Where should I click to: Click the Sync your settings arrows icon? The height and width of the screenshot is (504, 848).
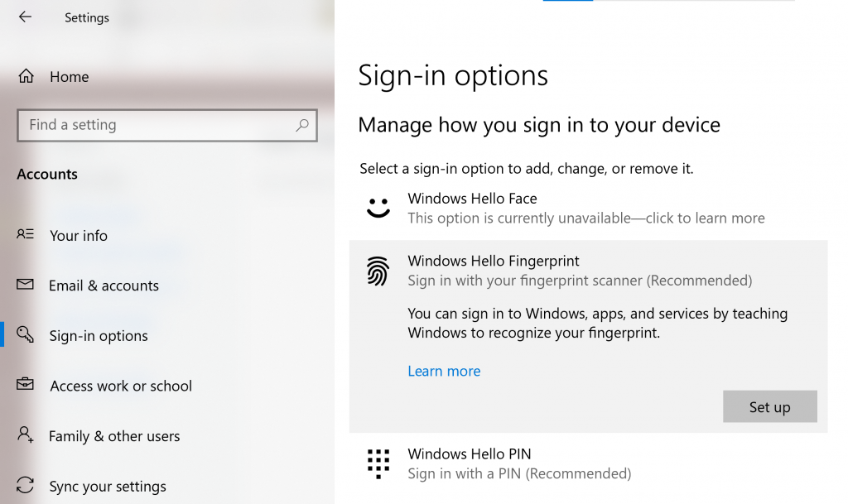25,485
